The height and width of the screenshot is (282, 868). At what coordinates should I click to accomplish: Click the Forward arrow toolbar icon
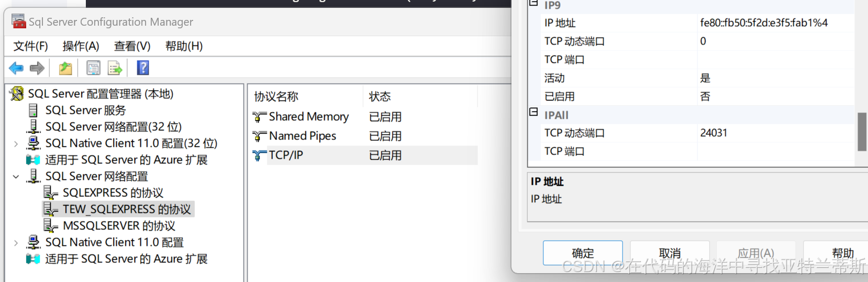tap(37, 68)
